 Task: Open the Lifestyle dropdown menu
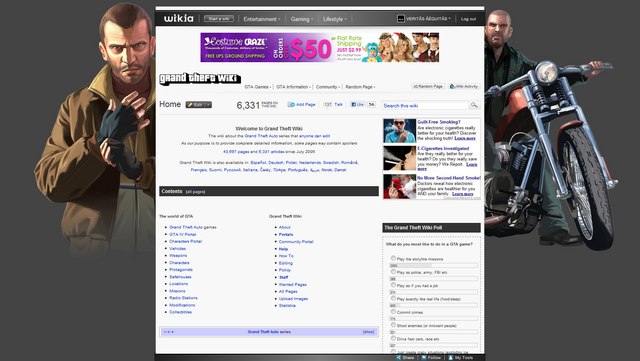click(x=335, y=19)
